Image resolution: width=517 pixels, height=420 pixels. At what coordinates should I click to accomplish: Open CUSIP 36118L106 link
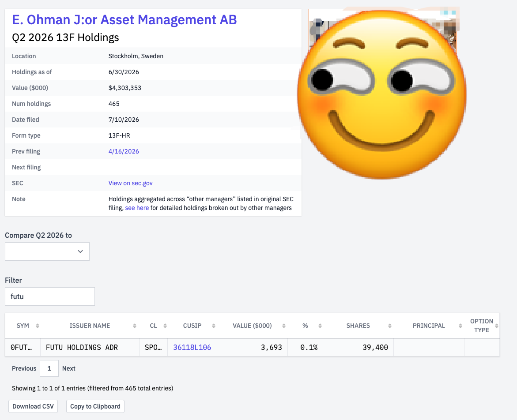point(192,348)
